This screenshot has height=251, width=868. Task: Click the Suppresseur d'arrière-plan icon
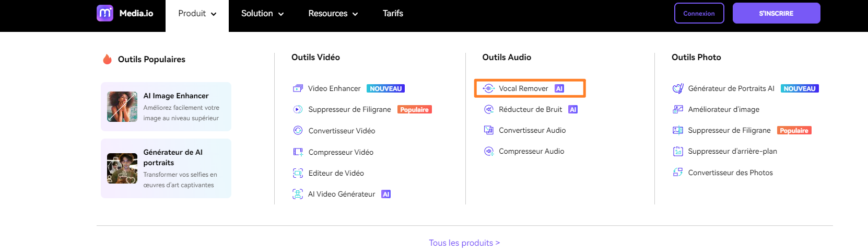678,152
